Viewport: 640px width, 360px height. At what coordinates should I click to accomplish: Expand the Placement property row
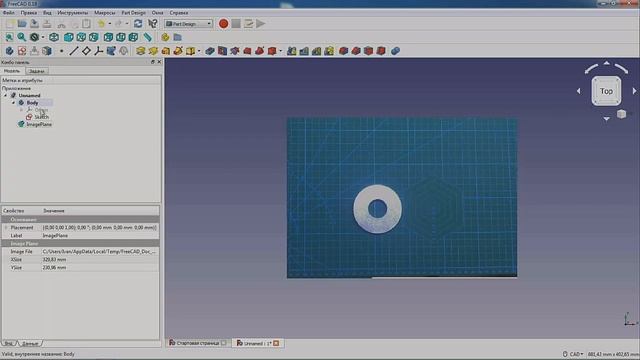[x=6, y=227]
